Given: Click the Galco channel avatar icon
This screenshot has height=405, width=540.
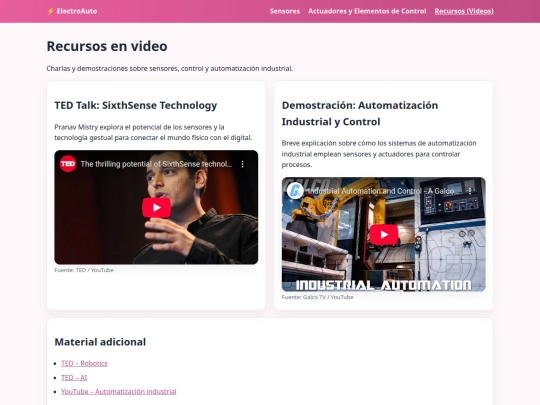Looking at the screenshot, I should (295, 191).
